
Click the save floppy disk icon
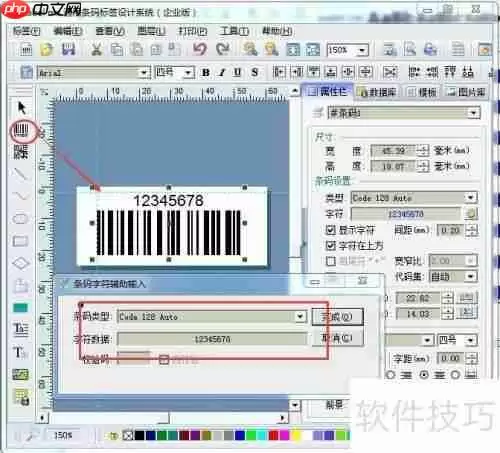tap(68, 50)
